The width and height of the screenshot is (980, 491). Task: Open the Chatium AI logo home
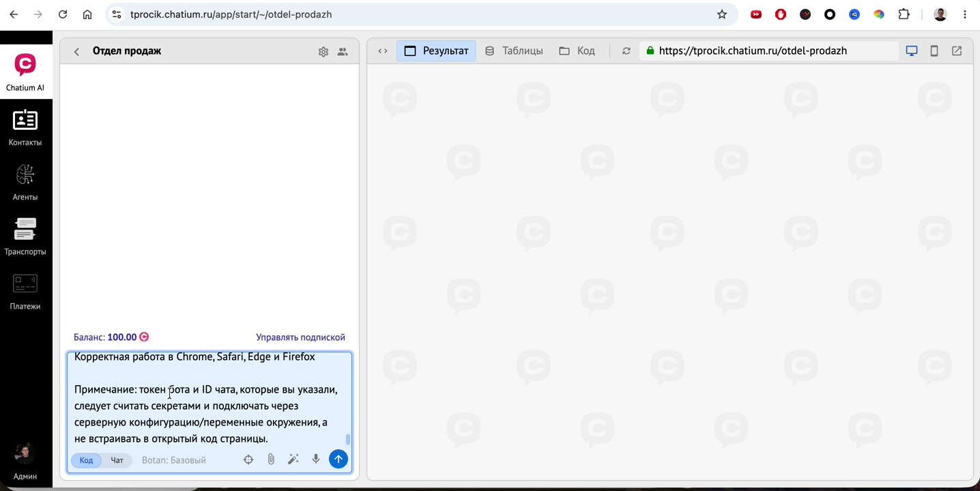pyautogui.click(x=25, y=72)
